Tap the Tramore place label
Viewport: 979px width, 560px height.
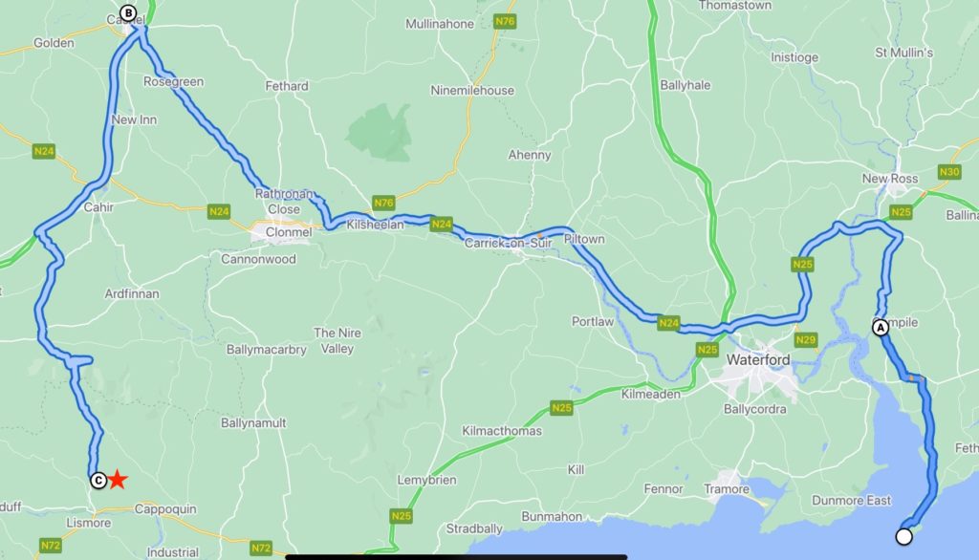pyautogui.click(x=727, y=489)
